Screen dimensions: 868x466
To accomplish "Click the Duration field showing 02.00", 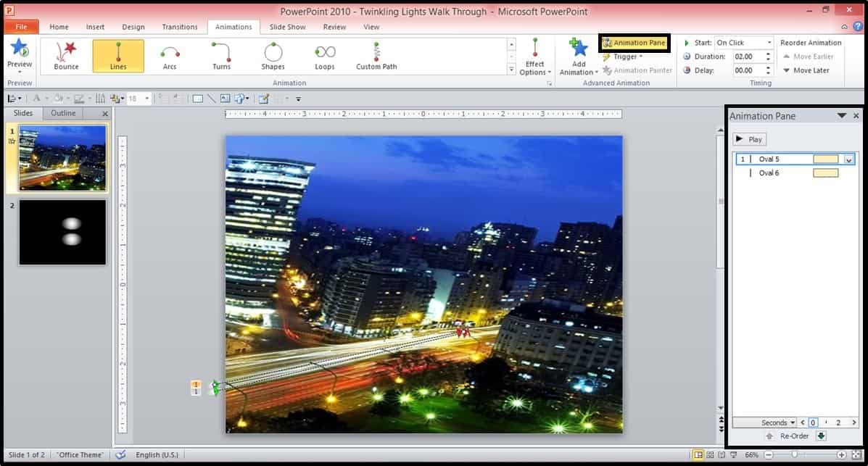I will pos(748,57).
